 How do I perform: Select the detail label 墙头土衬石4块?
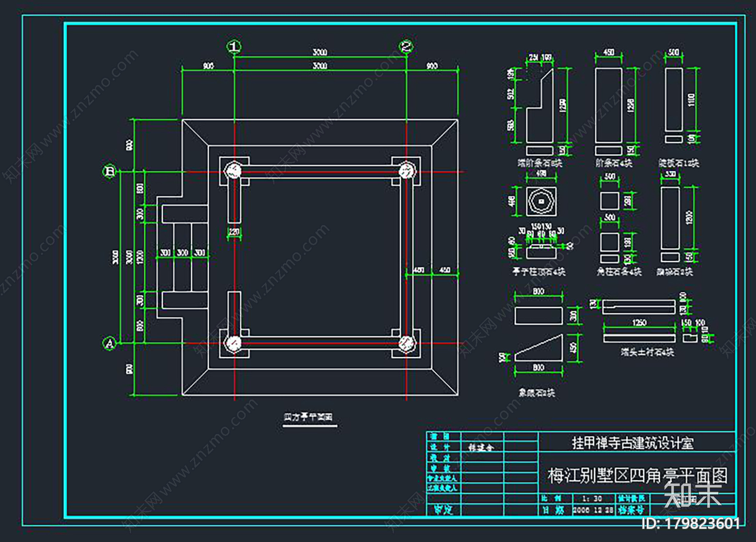pyautogui.click(x=648, y=352)
